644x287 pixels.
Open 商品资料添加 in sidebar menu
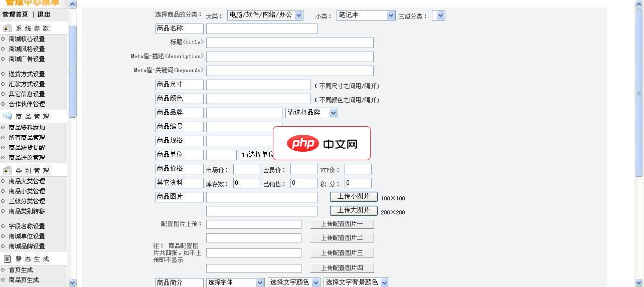pos(27,128)
